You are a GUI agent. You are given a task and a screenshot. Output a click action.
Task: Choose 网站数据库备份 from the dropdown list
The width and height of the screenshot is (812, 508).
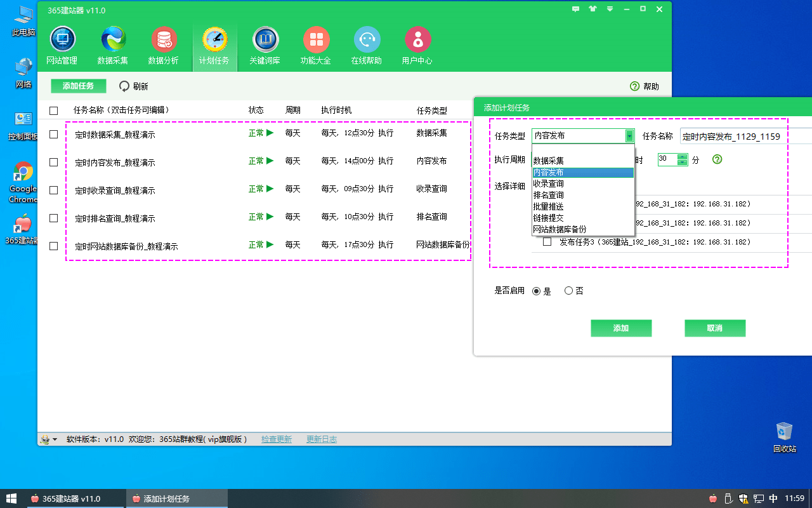(x=583, y=229)
